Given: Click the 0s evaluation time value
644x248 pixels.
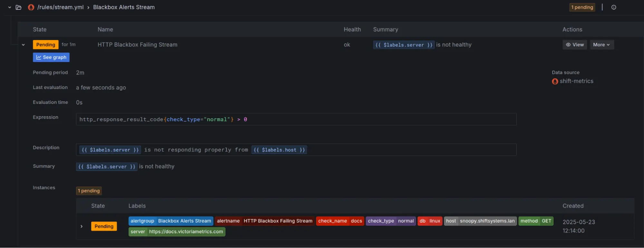Looking at the screenshot, I should tap(79, 102).
